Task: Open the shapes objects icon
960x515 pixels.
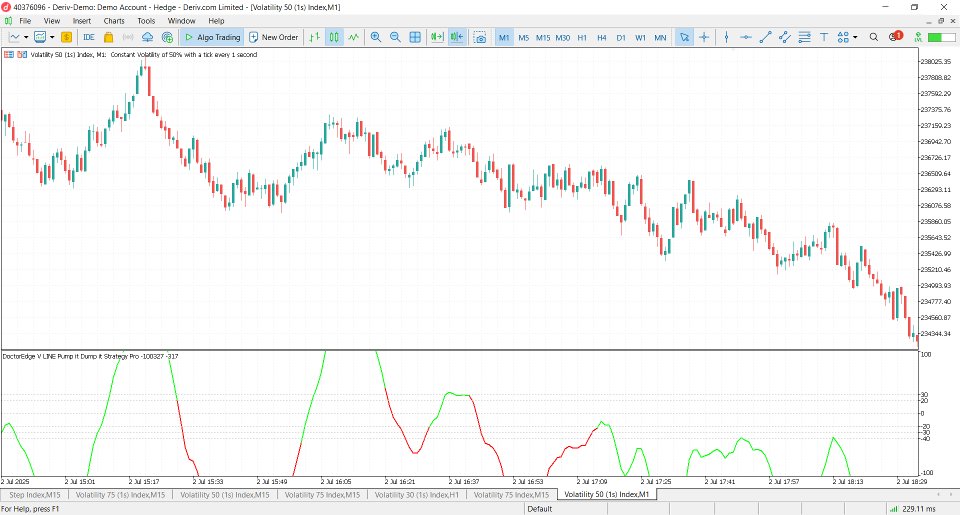Action: [843, 37]
